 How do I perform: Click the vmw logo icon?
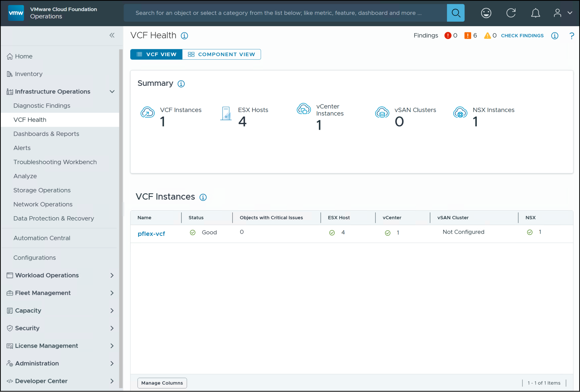click(16, 13)
